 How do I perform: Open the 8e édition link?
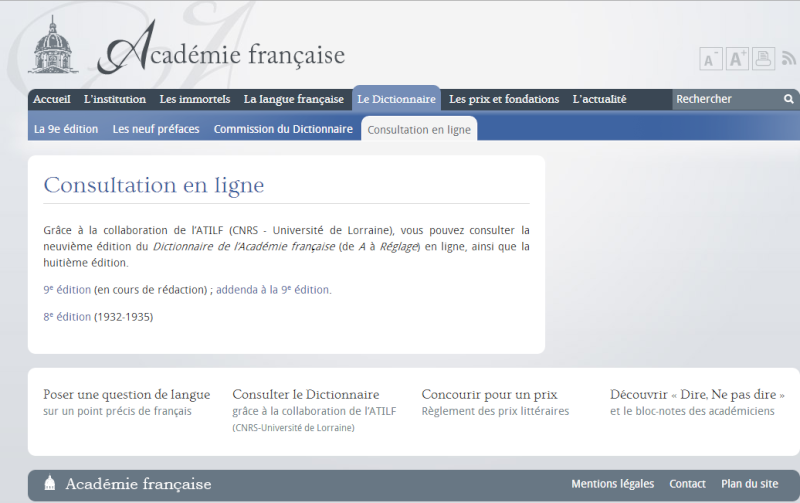coord(67,317)
